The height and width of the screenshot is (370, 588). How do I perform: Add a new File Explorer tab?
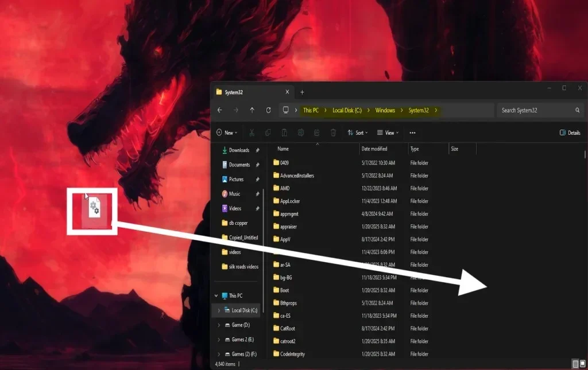click(x=302, y=92)
